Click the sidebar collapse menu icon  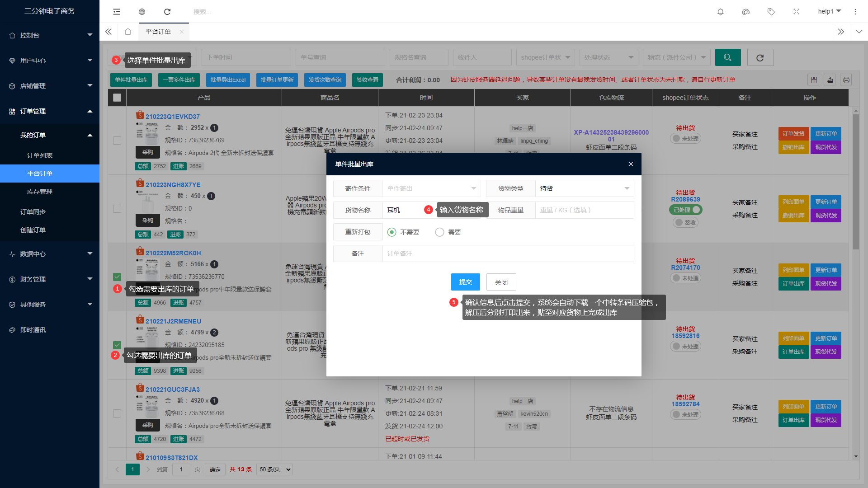coord(117,12)
